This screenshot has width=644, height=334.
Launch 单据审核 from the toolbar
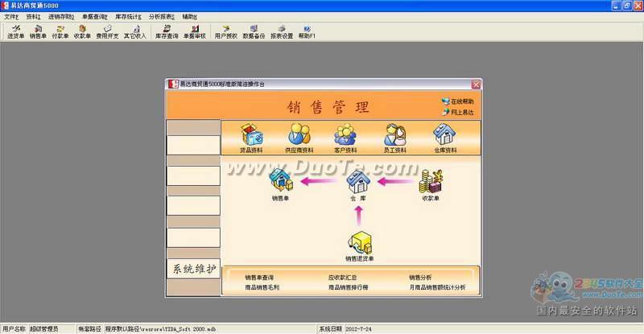click(x=194, y=31)
